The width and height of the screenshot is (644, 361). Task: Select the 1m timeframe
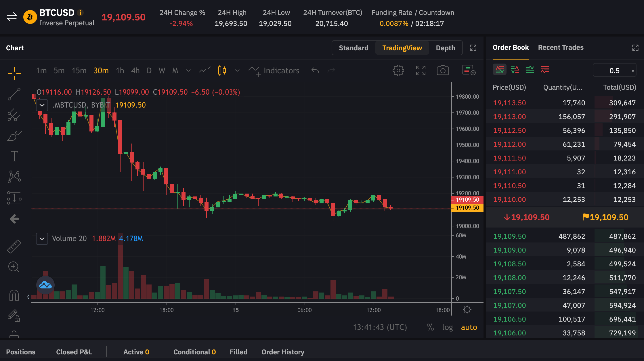click(41, 70)
